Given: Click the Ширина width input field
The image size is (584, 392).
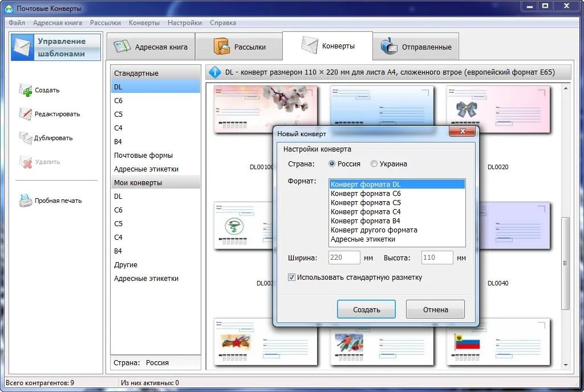Looking at the screenshot, I should tap(344, 258).
